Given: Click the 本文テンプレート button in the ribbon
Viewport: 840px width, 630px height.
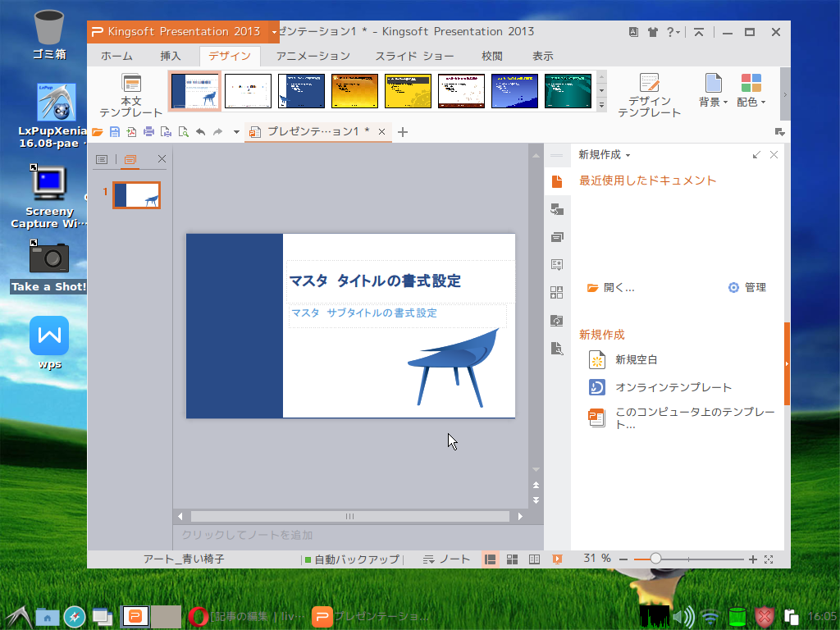Looking at the screenshot, I should [x=131, y=95].
